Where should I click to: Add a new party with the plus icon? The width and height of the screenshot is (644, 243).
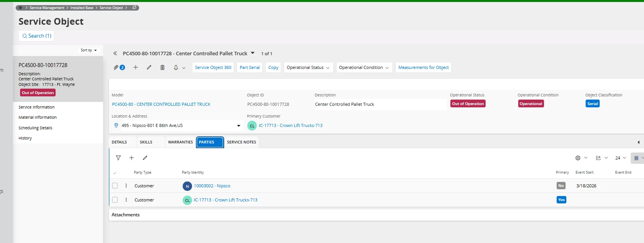pyautogui.click(x=132, y=158)
